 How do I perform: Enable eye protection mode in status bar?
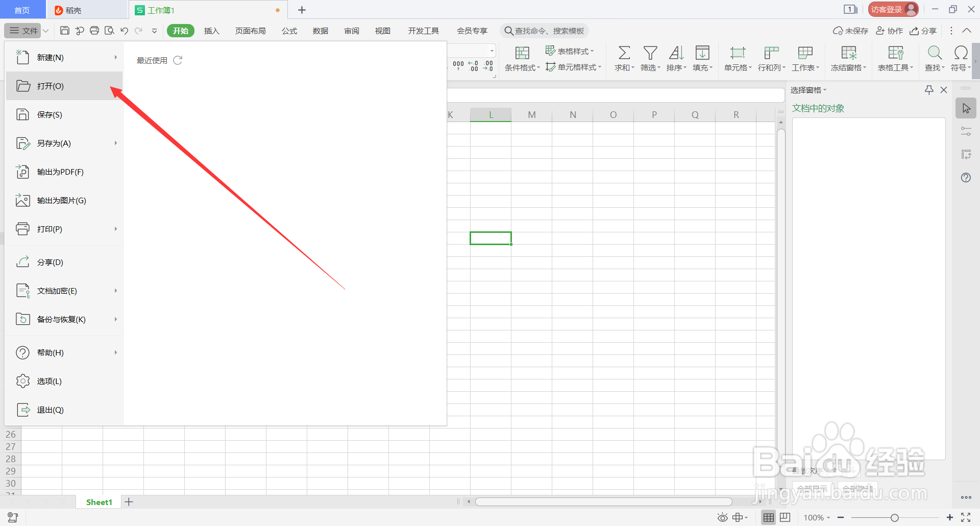pos(722,517)
